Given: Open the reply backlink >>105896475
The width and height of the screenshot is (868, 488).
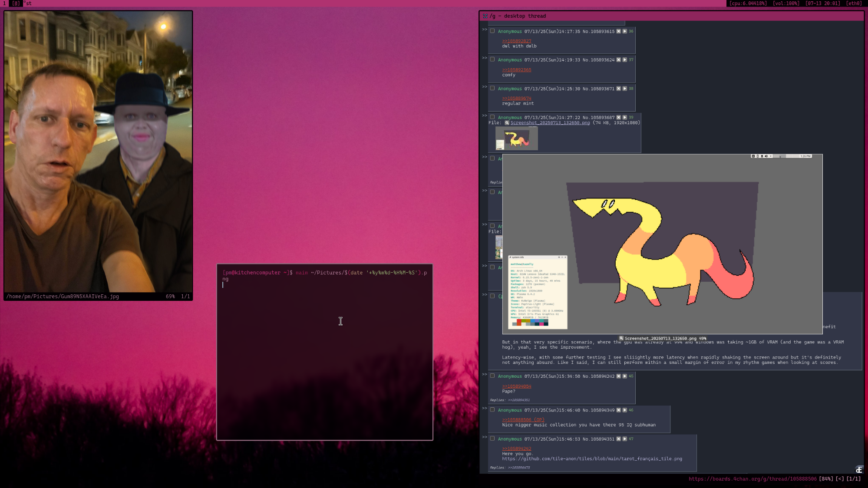Looking at the screenshot, I should click(519, 468).
